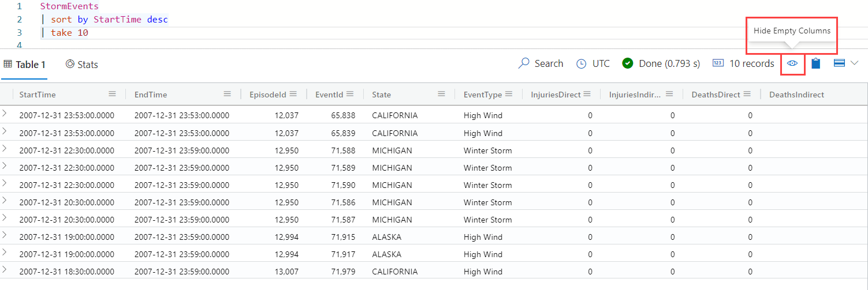868x290 pixels.
Task: Click the EpisodeId column header
Action: pos(268,95)
